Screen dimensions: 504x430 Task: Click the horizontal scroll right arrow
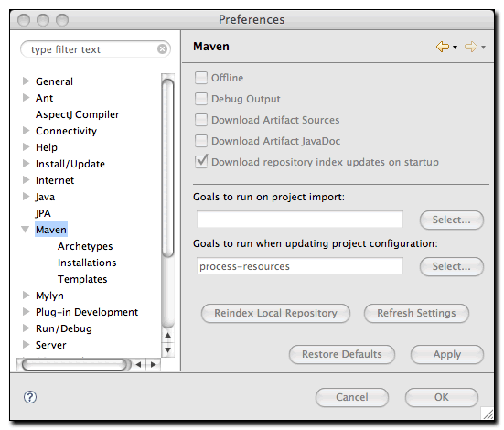(x=154, y=365)
